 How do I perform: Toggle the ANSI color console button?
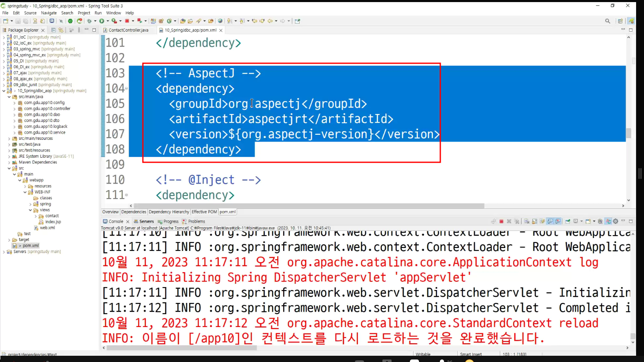click(608, 221)
